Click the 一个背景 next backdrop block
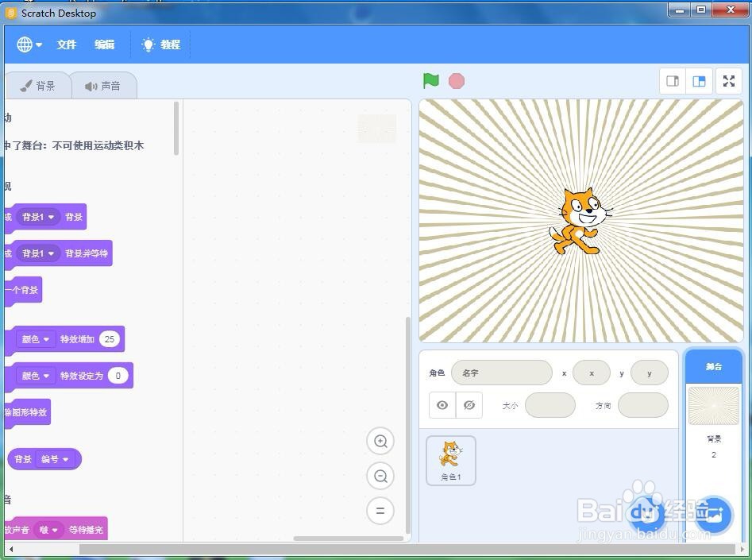This screenshot has width=752, height=560. coord(23,290)
